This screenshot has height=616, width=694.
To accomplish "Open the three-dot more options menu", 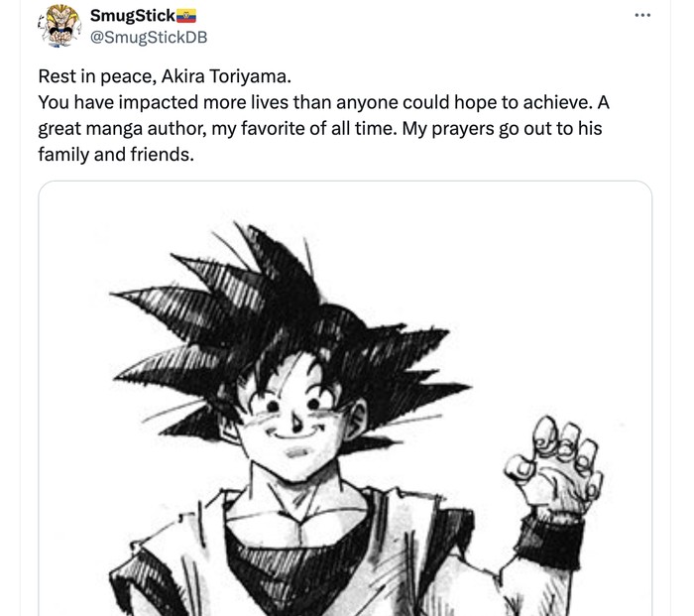I will (642, 15).
